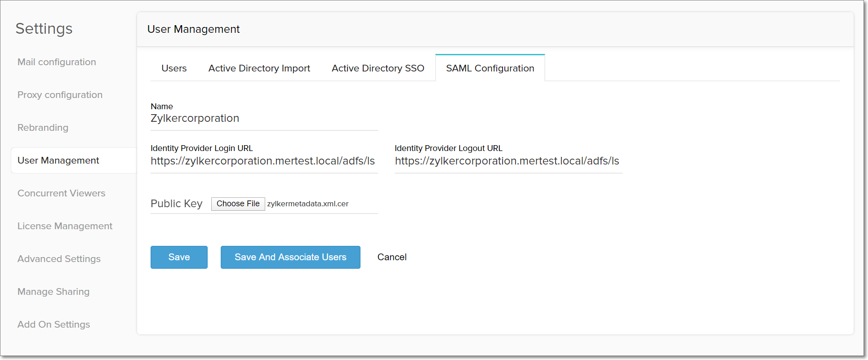The image size is (868, 360).
Task: Open Add On Settings
Action: (53, 324)
